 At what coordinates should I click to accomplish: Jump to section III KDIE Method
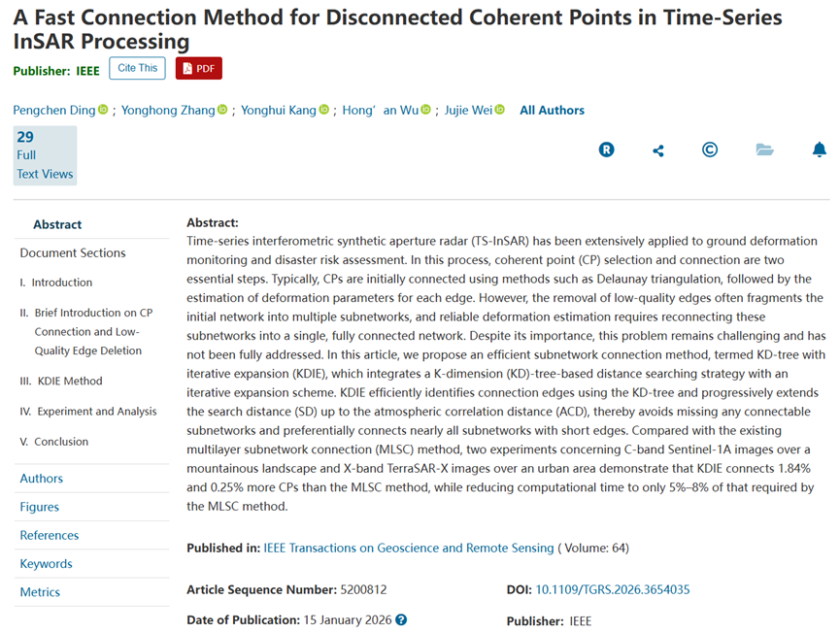61,381
